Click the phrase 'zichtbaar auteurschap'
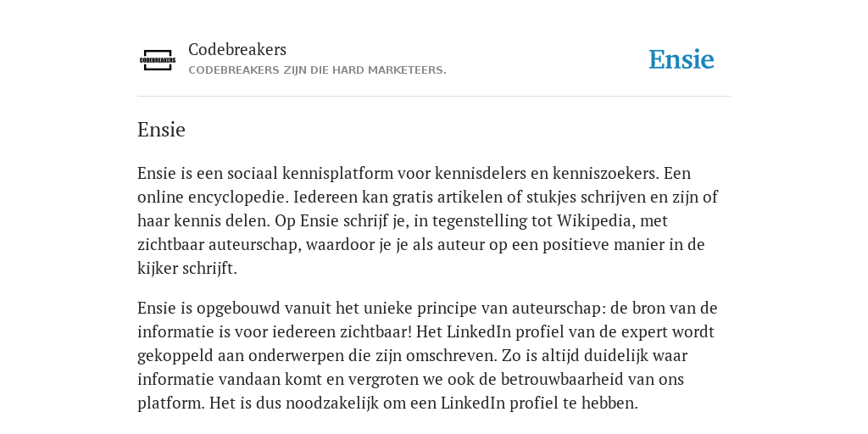Image resolution: width=868 pixels, height=434 pixels. (x=217, y=245)
